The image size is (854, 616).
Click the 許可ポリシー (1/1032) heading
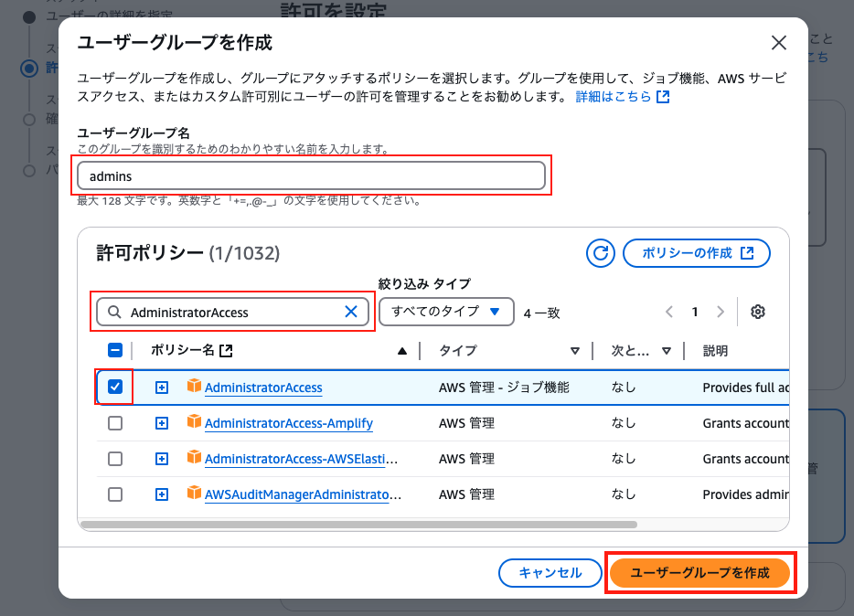(x=188, y=253)
